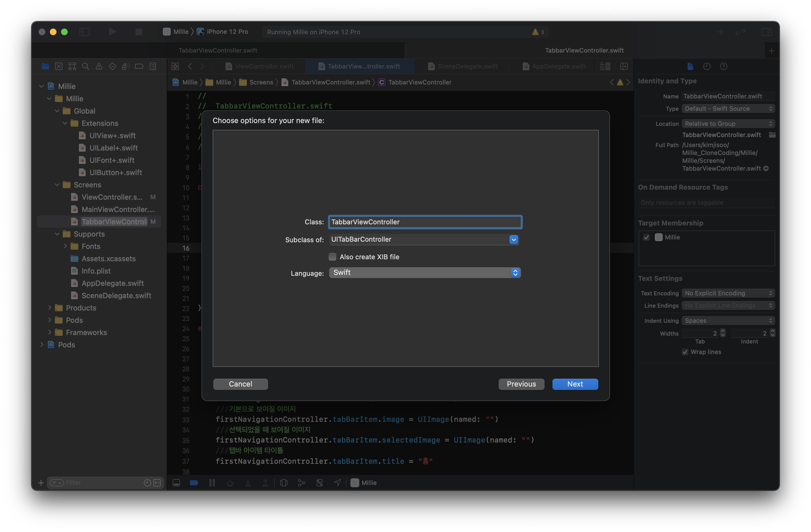Click the Cancel button
Screen dimensions: 811x532
click(x=240, y=384)
